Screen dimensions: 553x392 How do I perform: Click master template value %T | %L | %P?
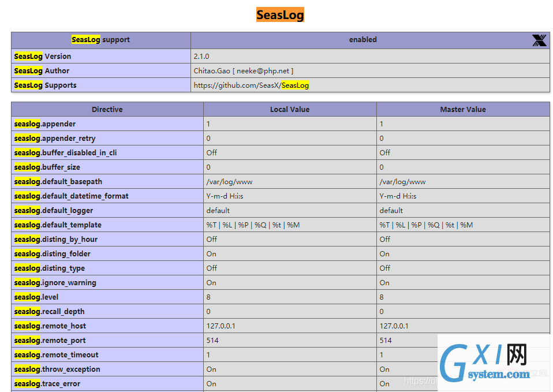(x=426, y=225)
